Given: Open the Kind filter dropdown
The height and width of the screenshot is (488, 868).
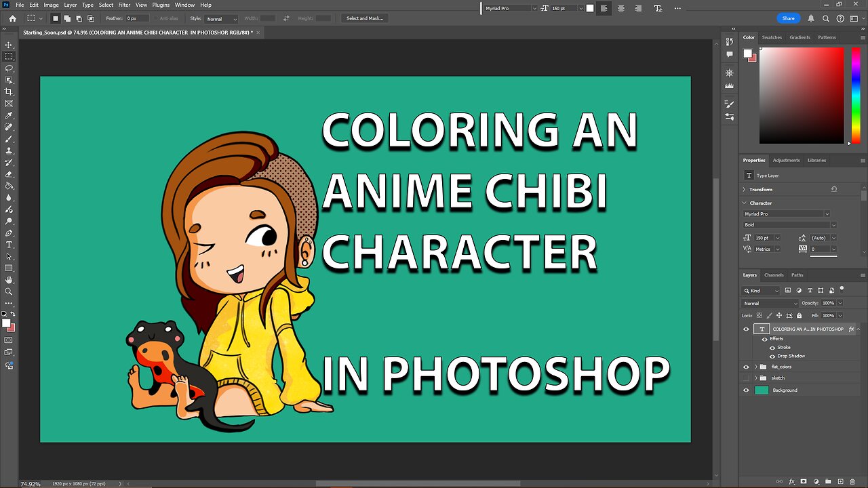Looking at the screenshot, I should tap(761, 291).
